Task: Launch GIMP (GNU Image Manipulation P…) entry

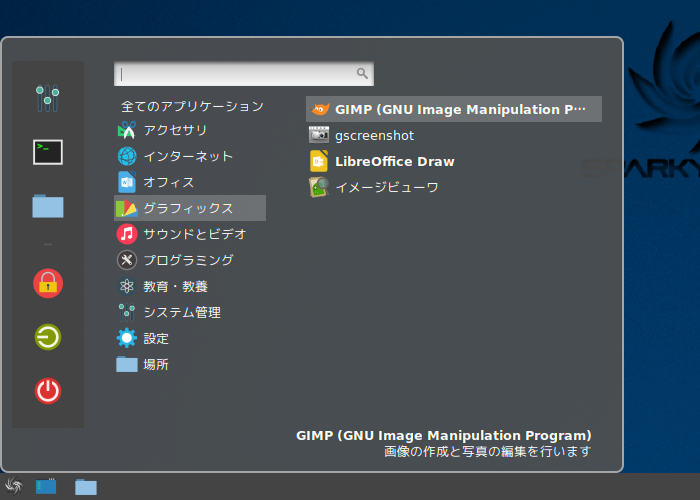Action: [x=454, y=109]
